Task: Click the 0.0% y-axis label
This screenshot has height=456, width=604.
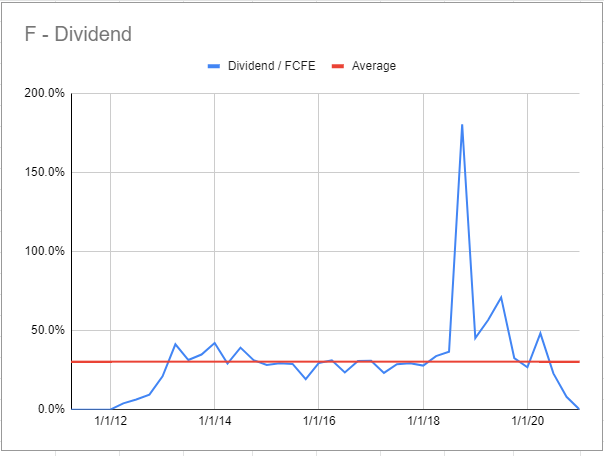Action: 51,409
